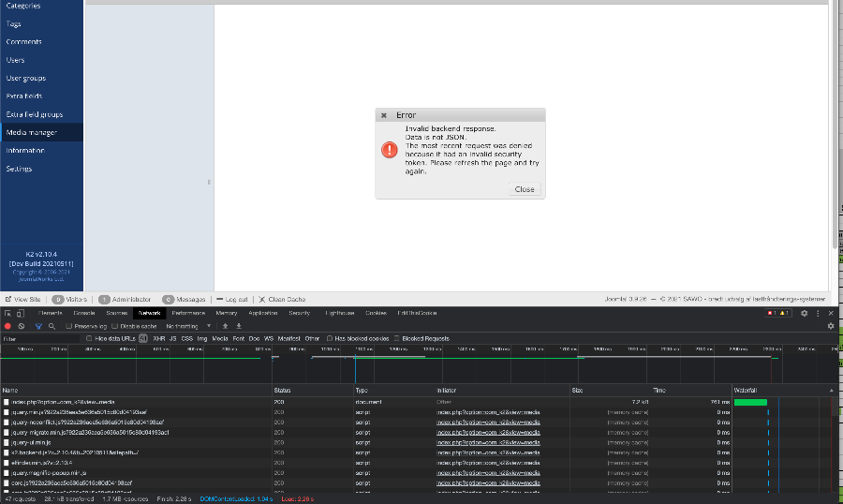Switch to the Application tab
Screen dimensions: 843x504
pyautogui.click(x=263, y=313)
